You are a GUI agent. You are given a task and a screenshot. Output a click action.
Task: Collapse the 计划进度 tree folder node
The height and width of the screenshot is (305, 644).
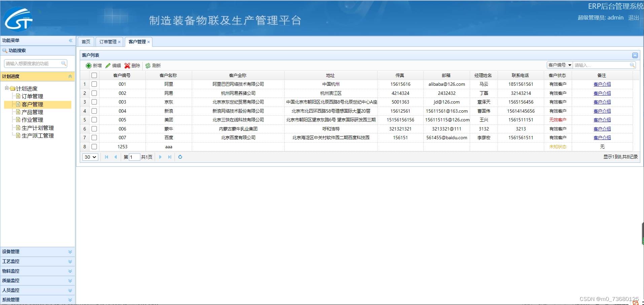click(x=6, y=88)
